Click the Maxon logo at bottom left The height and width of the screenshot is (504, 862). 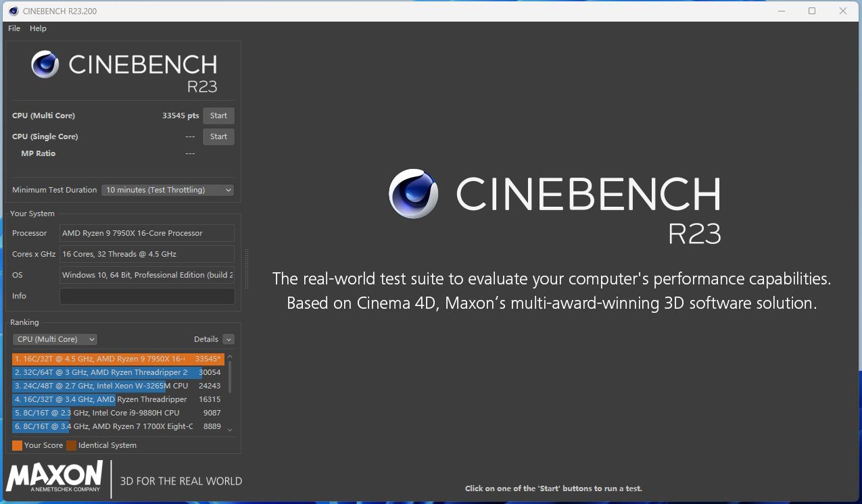tap(55, 477)
